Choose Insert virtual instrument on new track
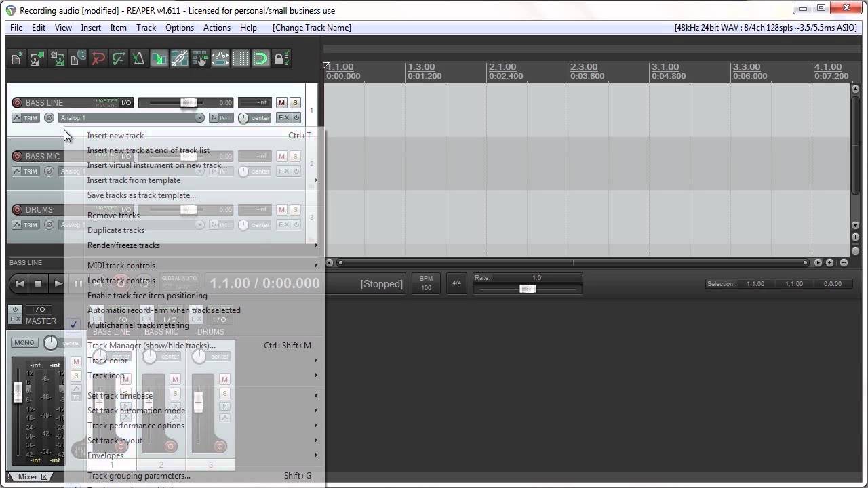Viewport: 868px width, 488px height. click(195, 165)
